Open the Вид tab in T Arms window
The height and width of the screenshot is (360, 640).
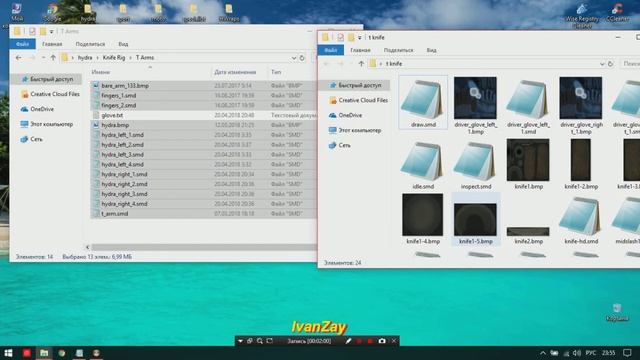123,44
